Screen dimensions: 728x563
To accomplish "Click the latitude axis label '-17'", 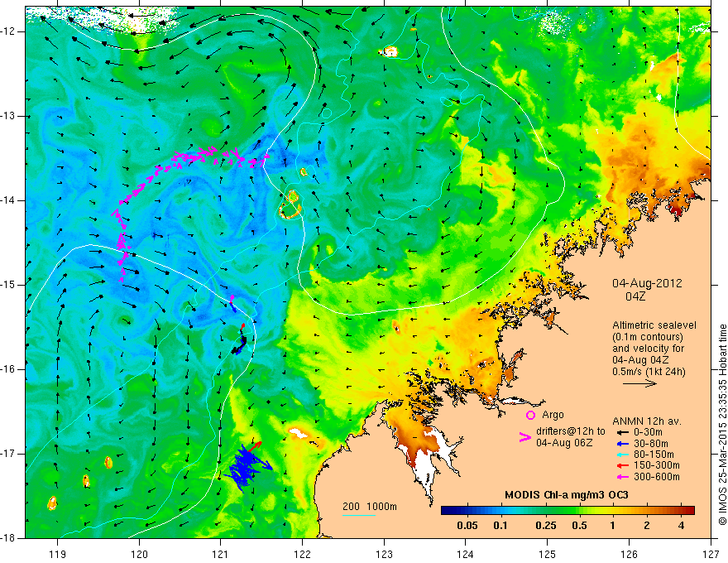I will 8,454.
